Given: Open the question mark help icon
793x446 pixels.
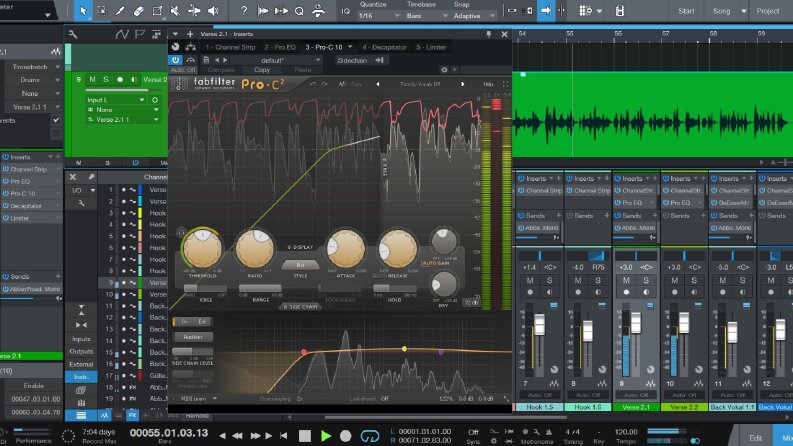Looking at the screenshot, I should 244,11.
